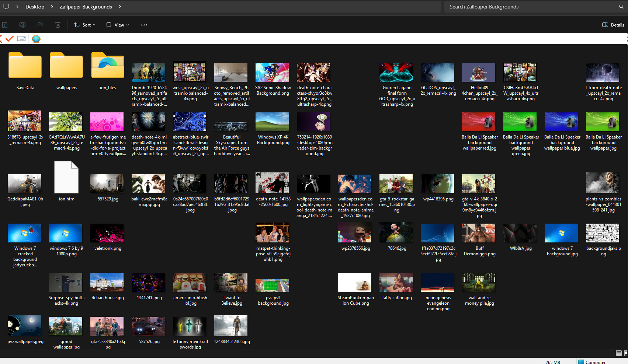
Task: Select the walt and ze money pile.jpg thumbnail
Action: coord(479,282)
